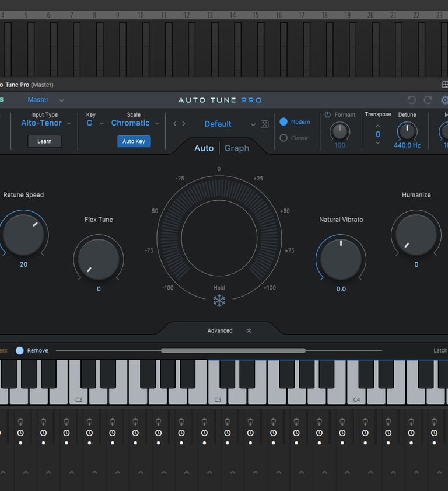Click the redo arrow icon in Auto-Tune header
The width and height of the screenshot is (448, 491).
pos(428,100)
